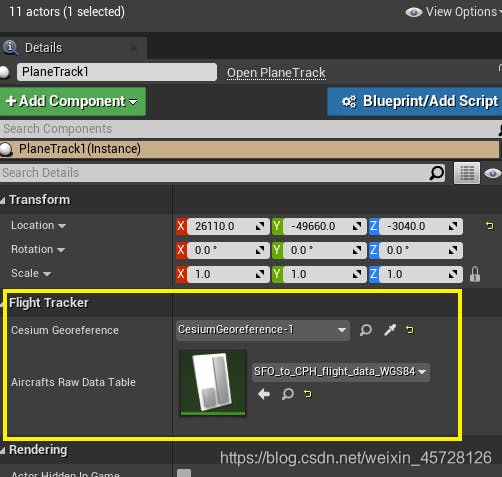
Task: Open SFO_to_CPH_flight_data_WGS84 asset dropdown
Action: (x=340, y=372)
